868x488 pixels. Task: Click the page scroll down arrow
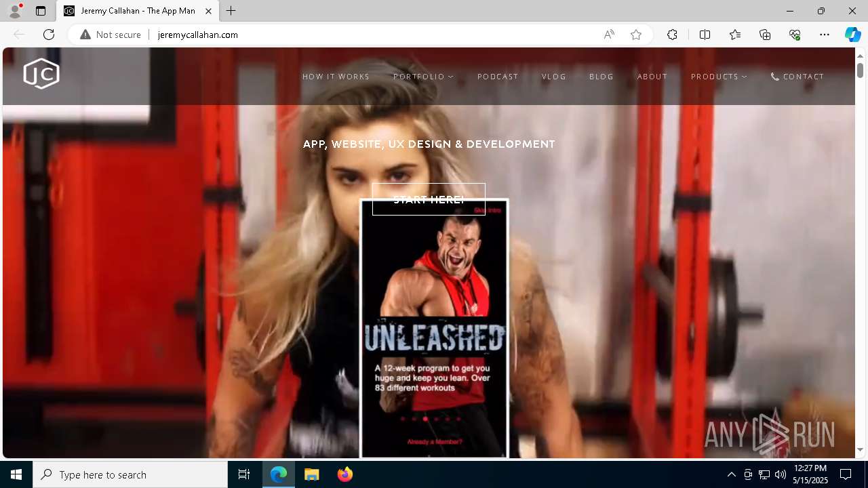click(x=860, y=450)
